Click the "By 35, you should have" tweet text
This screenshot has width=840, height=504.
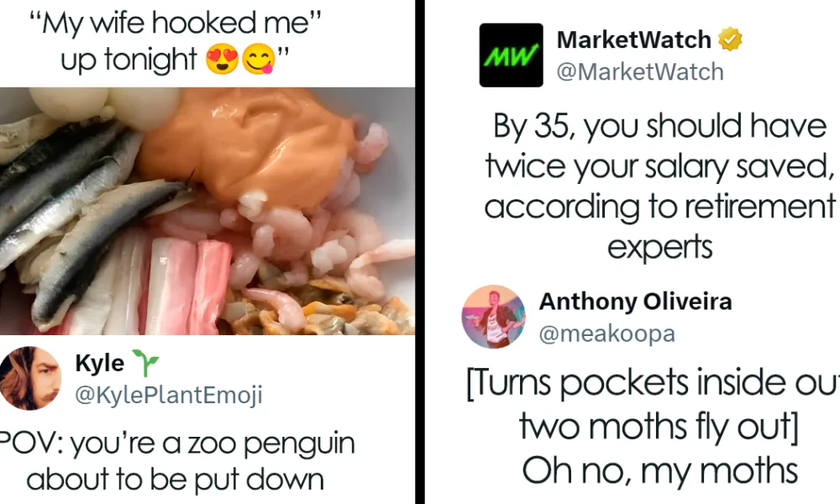pyautogui.click(x=660, y=126)
